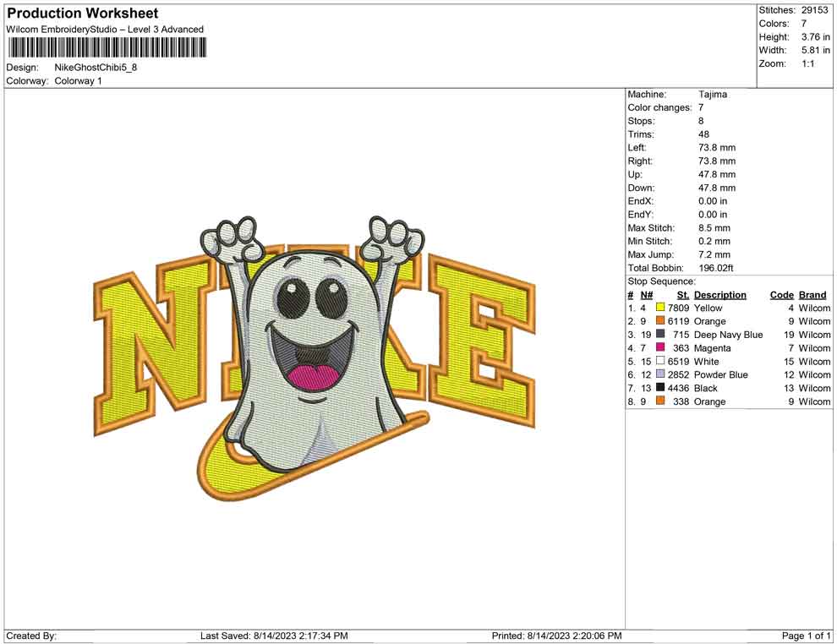Select the Max Jump value '7.2 mm'
The width and height of the screenshot is (837, 644).
click(x=714, y=254)
